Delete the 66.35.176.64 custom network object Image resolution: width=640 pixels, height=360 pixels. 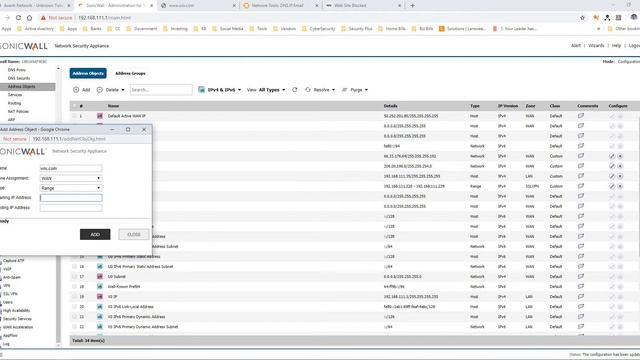620,156
